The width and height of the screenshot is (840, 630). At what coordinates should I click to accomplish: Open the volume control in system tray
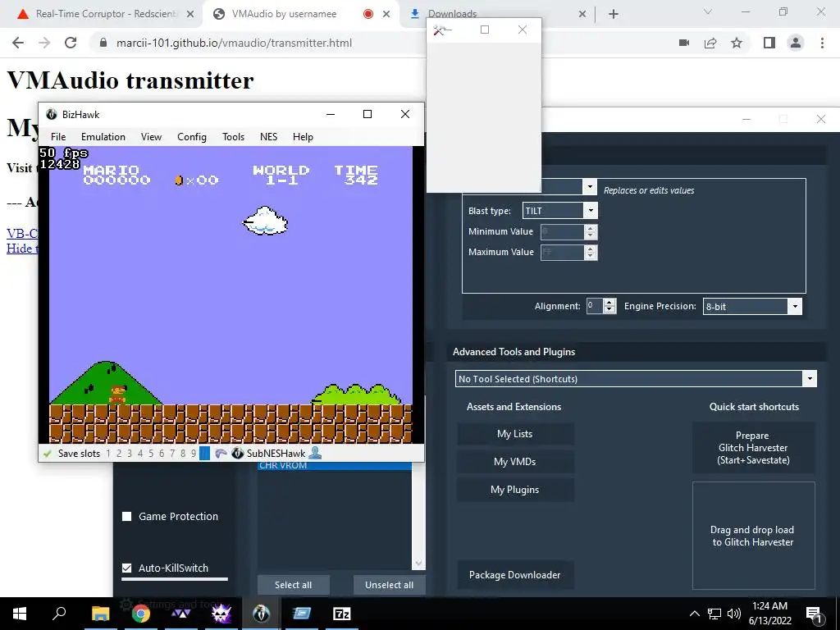point(734,614)
